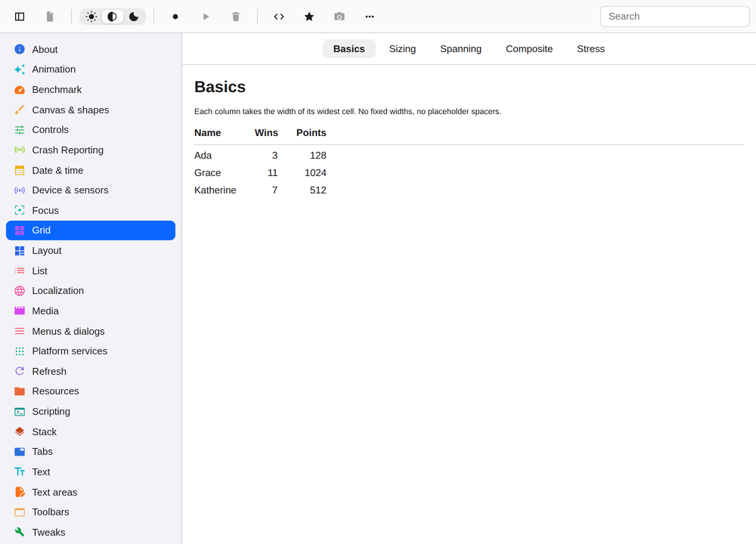This screenshot has height=544, width=756.
Task: Click the Katherine name cell
Action: [x=215, y=190]
